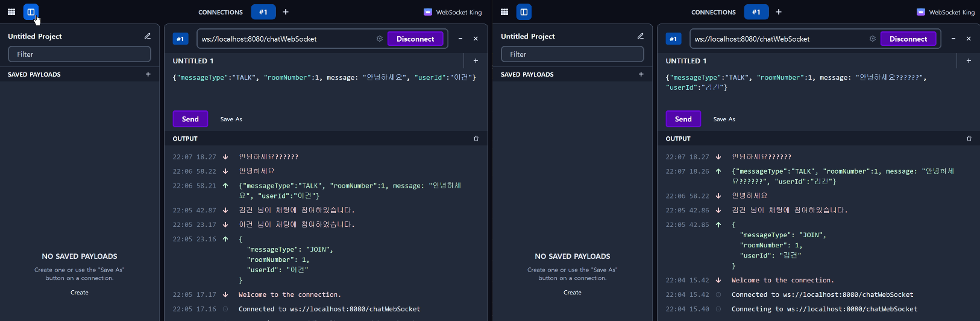Focus the WebSocket URL field in left window
The width and height of the screenshot is (980, 321).
tap(286, 39)
